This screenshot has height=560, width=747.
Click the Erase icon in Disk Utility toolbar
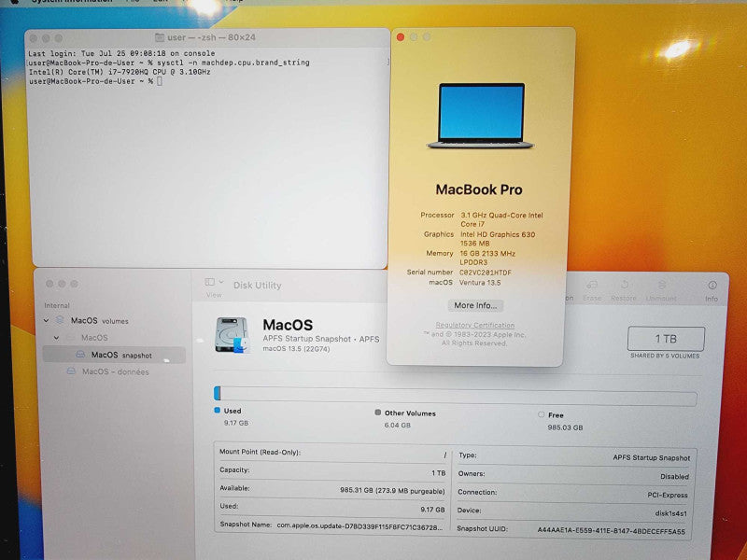pyautogui.click(x=592, y=286)
